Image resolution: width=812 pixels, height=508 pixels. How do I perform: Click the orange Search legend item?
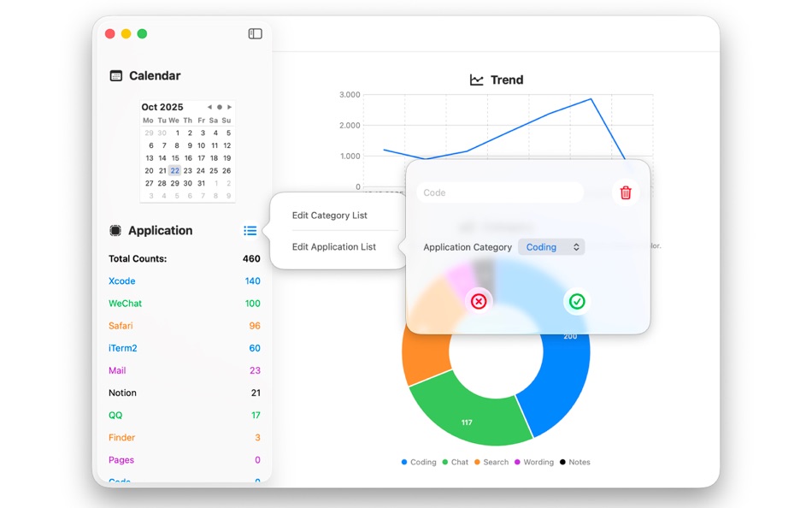[491, 462]
